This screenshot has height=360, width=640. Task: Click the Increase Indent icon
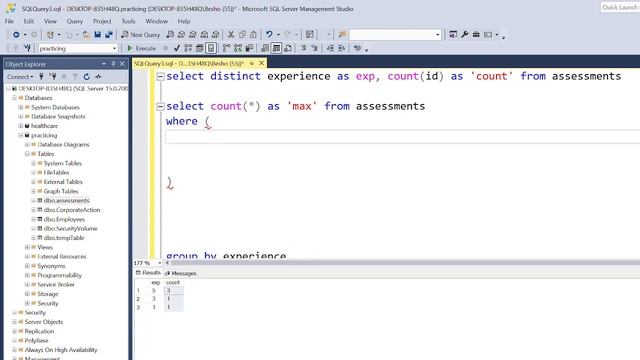coord(342,48)
